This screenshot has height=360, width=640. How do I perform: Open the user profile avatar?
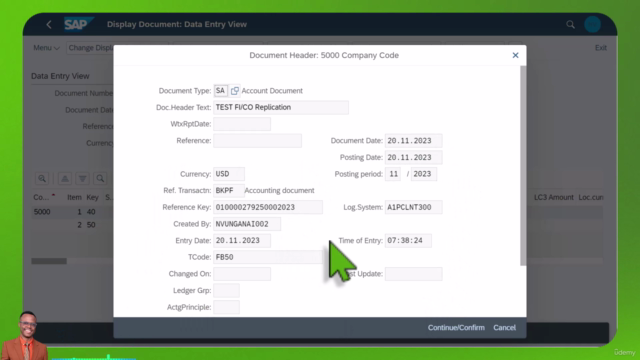pyautogui.click(x=592, y=24)
